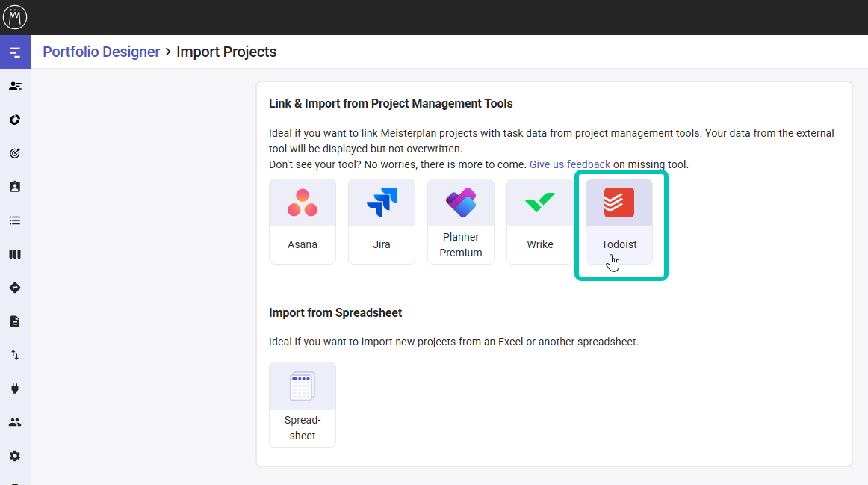Image resolution: width=868 pixels, height=485 pixels.
Task: Choose the Spreadsheet import tile
Action: [303, 405]
